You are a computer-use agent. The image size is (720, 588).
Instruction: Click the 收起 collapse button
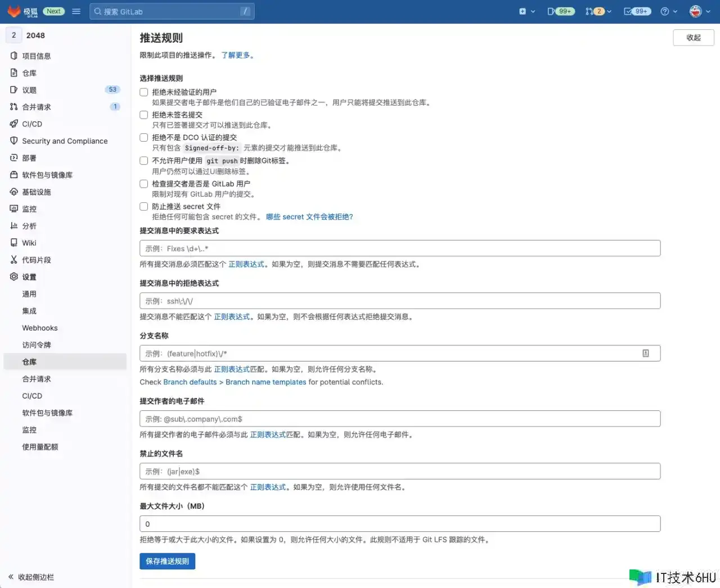[x=693, y=38]
